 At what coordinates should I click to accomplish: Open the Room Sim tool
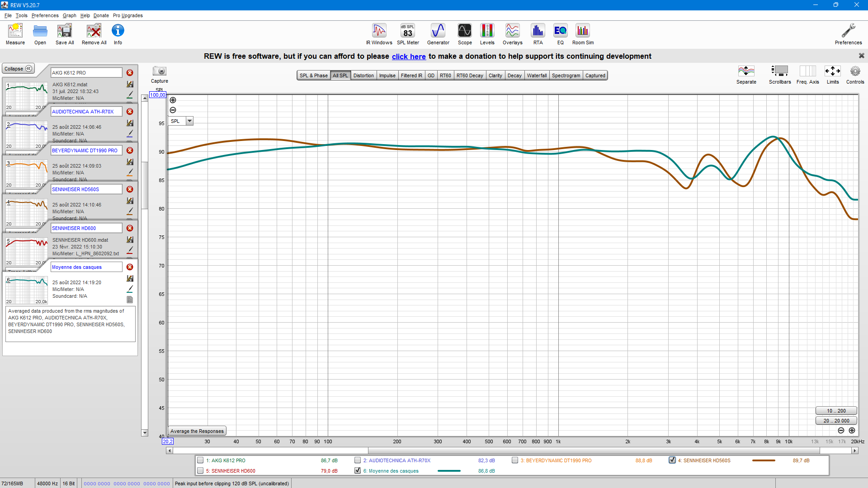coord(583,34)
